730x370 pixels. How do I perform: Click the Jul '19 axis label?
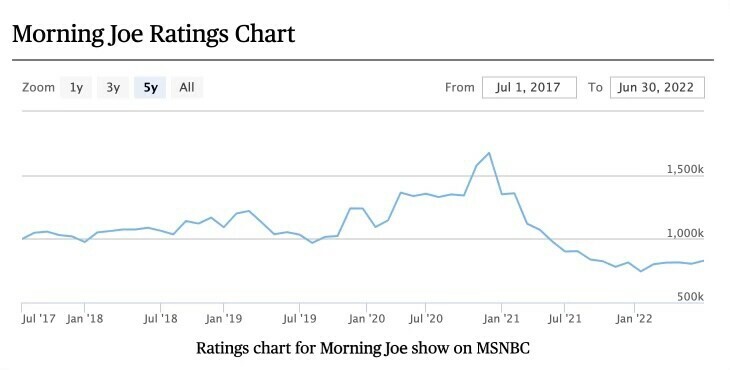tap(299, 319)
